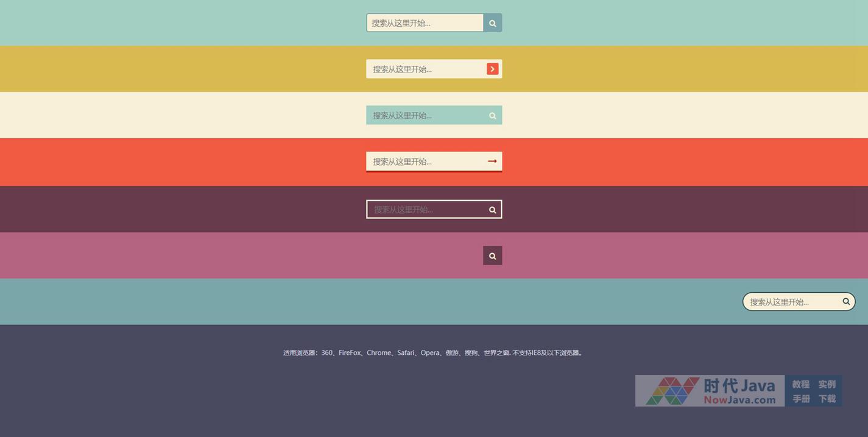This screenshot has width=868, height=437.
Task: Click the browser compatibility footer text
Action: [x=433, y=353]
